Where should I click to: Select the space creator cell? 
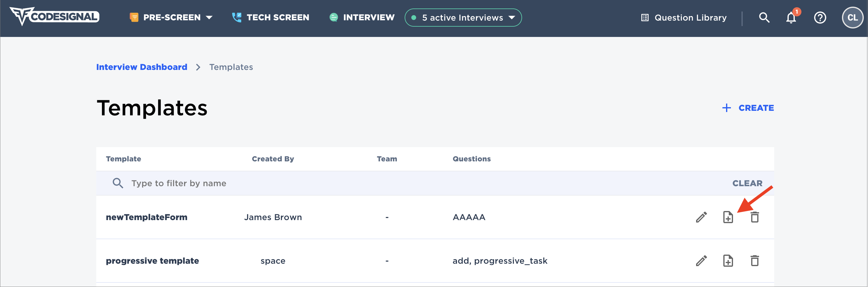tap(273, 261)
